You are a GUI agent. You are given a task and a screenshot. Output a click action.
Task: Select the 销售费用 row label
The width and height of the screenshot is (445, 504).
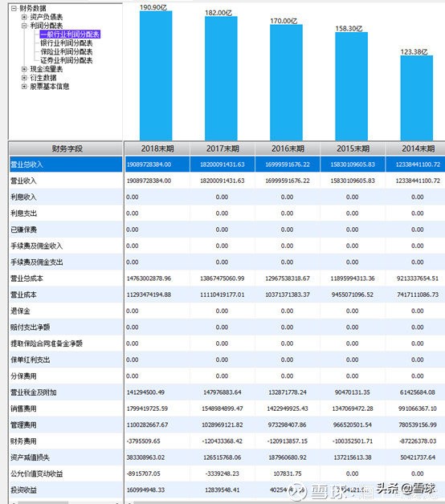[23, 408]
